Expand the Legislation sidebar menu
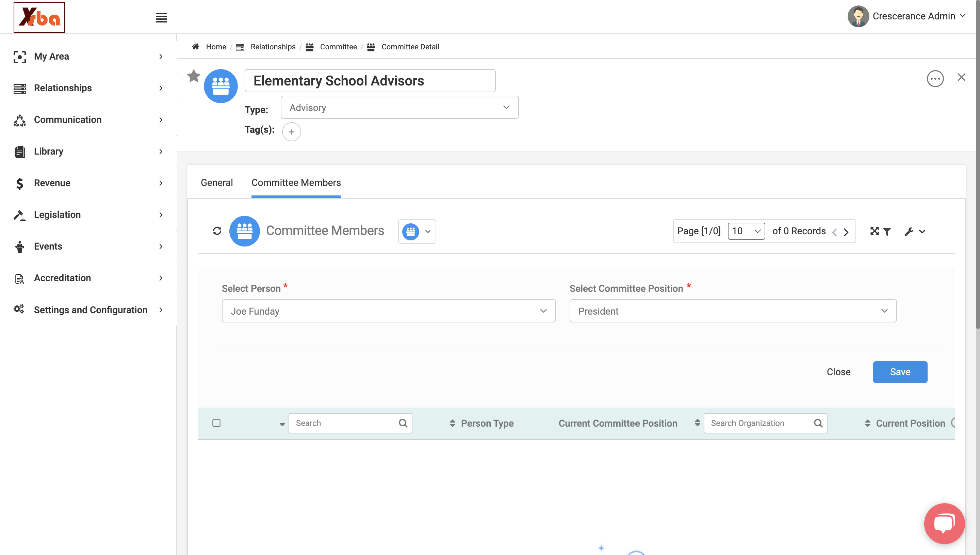 (88, 215)
